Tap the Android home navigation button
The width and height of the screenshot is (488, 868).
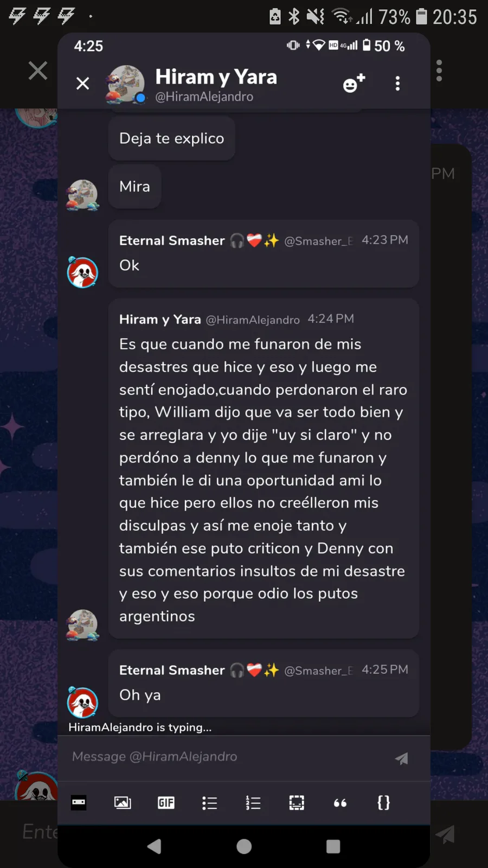tap(244, 846)
